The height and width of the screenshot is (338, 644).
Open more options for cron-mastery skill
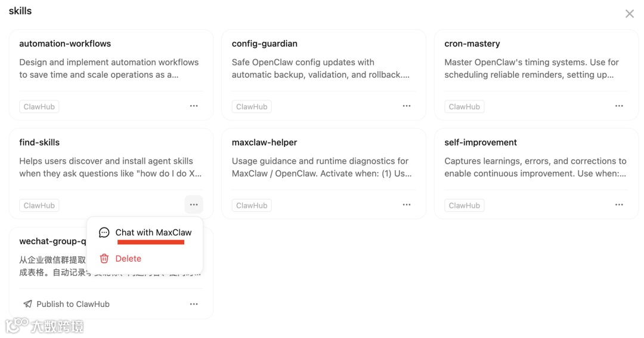(619, 106)
